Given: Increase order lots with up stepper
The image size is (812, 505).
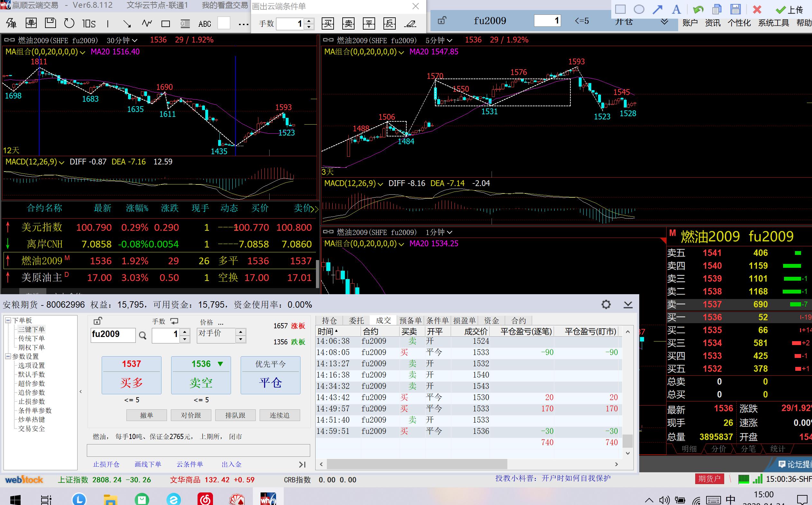Looking at the screenshot, I should [x=185, y=332].
